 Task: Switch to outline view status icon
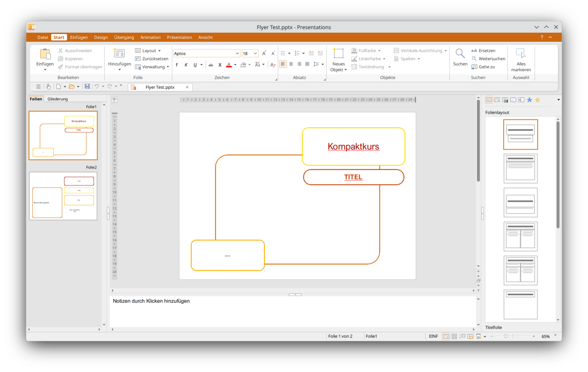click(x=462, y=336)
